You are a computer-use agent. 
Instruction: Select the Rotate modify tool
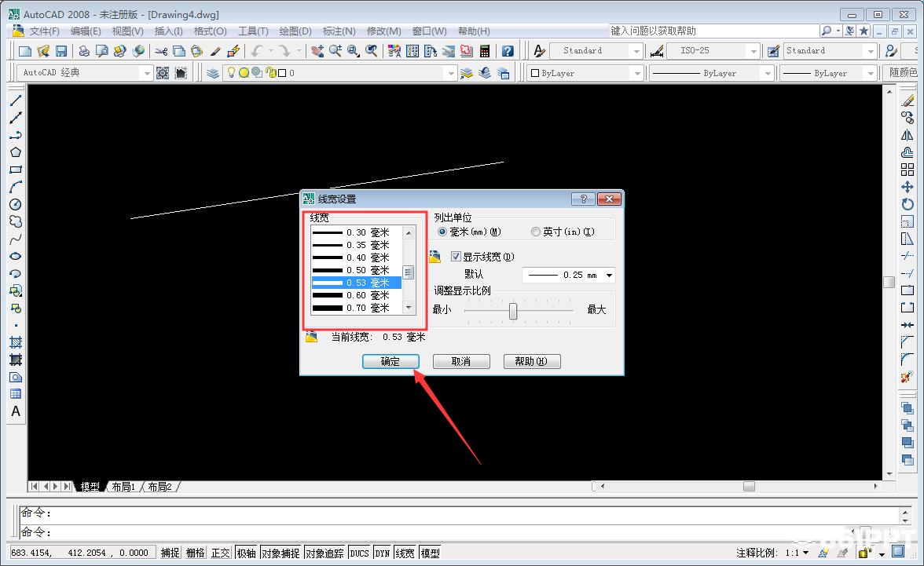(907, 204)
